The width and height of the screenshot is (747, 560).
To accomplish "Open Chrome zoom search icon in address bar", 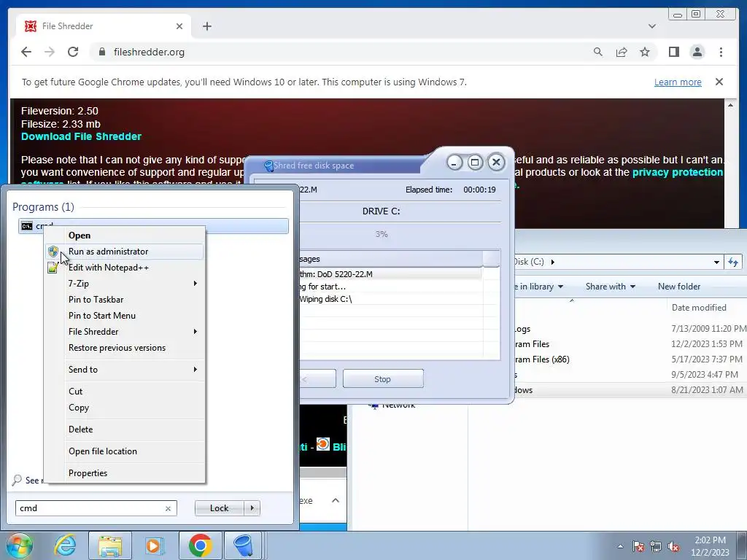I will coord(598,52).
